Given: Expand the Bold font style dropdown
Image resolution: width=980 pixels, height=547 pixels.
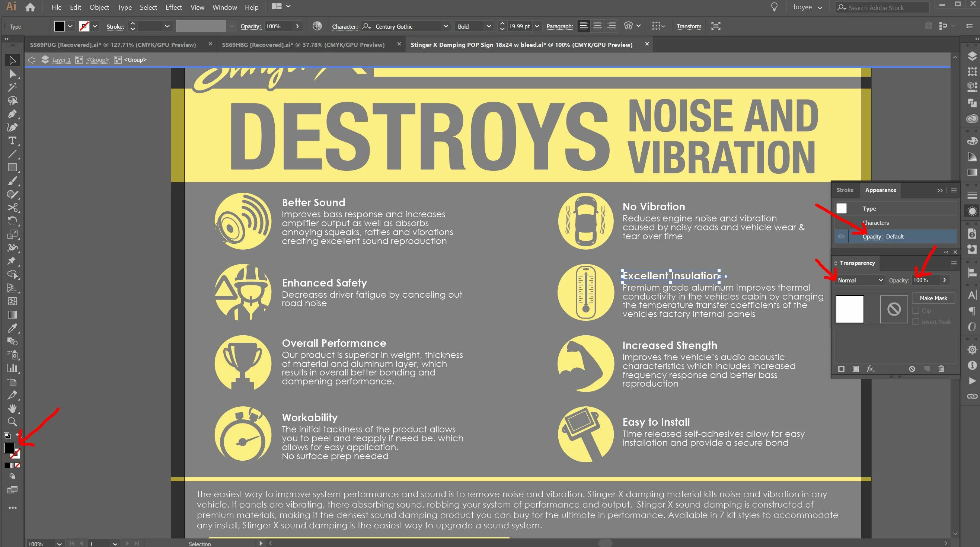Looking at the screenshot, I should pyautogui.click(x=488, y=26).
